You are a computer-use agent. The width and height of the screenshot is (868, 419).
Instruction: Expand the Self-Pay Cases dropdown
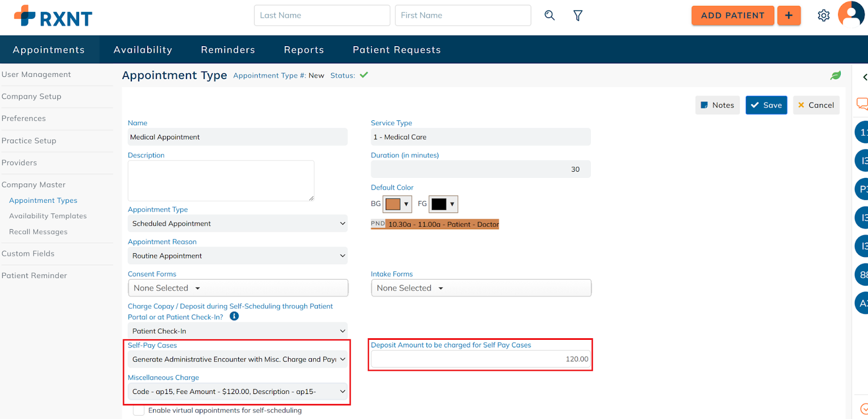(238, 359)
